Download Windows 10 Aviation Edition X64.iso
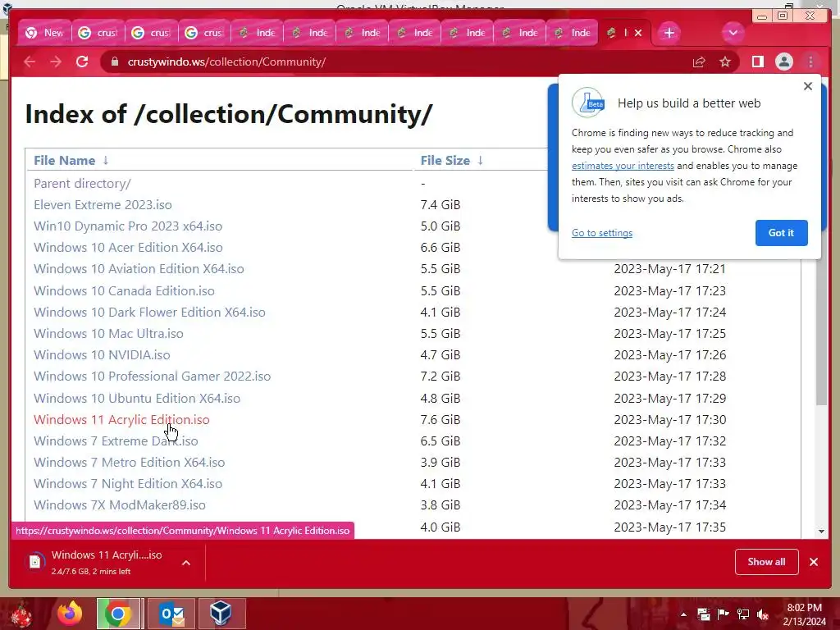 point(139,269)
